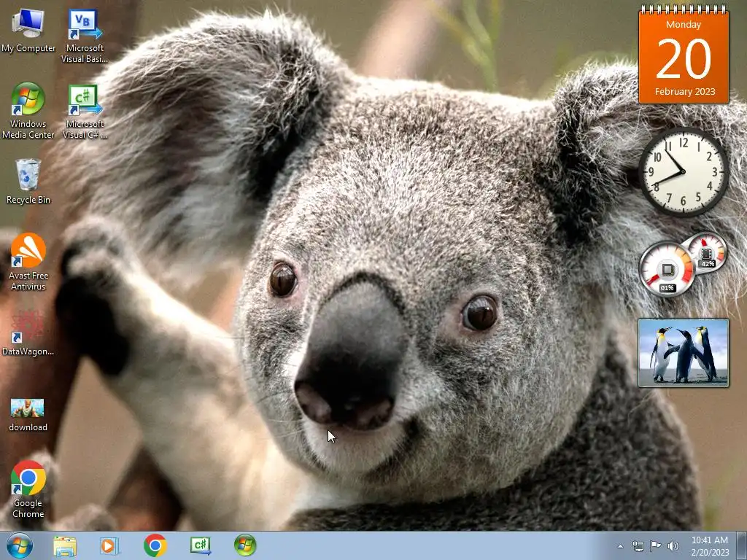Click the volume speaker tray icon
747x560 pixels.
673,546
